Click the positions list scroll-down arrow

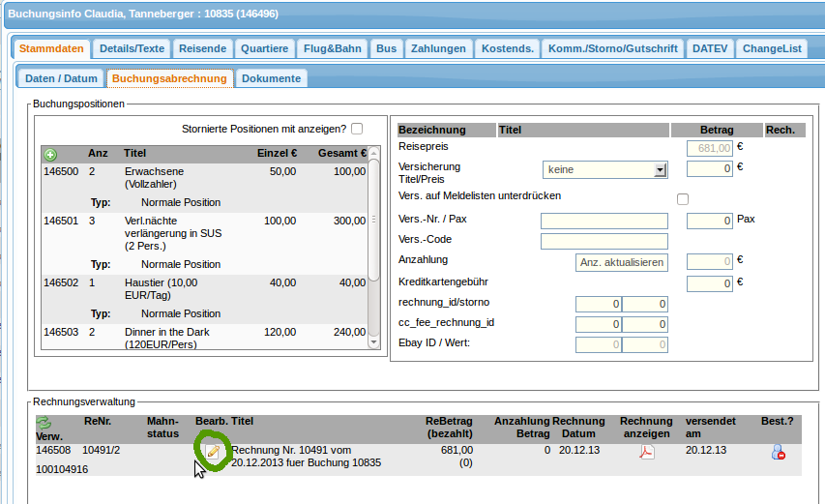373,341
